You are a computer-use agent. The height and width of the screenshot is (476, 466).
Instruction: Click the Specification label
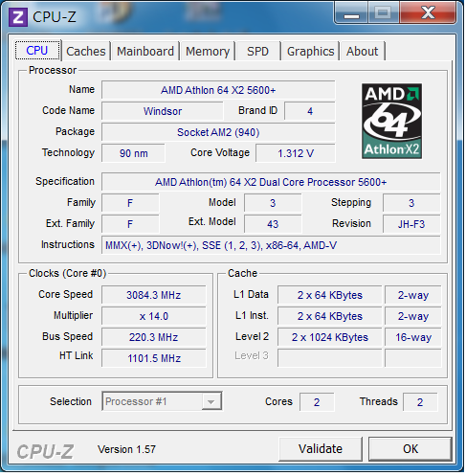coord(65,181)
